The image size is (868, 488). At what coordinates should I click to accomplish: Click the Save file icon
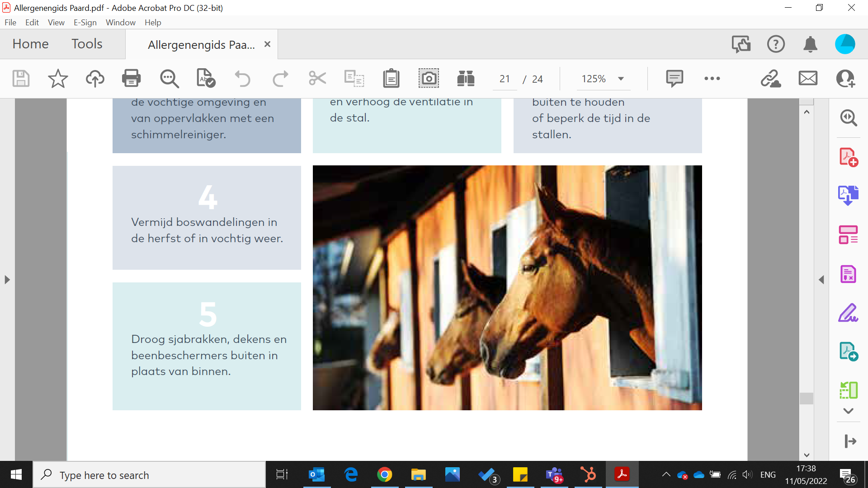click(x=21, y=79)
